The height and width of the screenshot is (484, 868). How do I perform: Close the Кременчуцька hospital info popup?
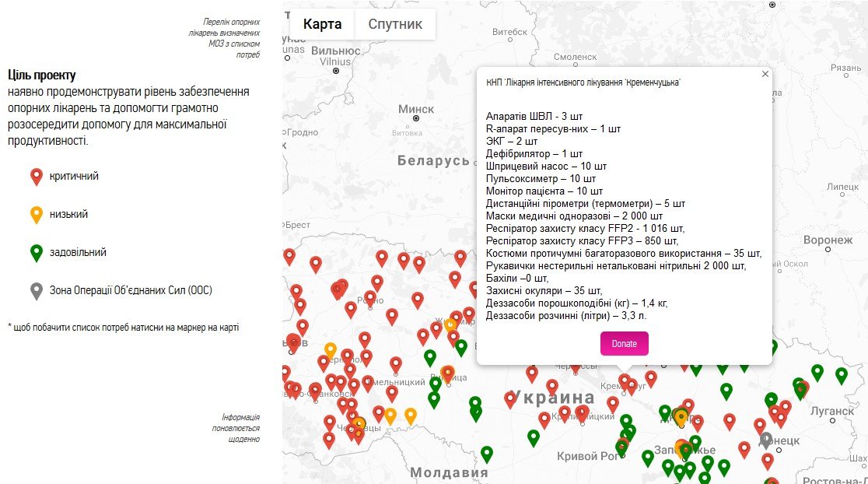pyautogui.click(x=765, y=74)
